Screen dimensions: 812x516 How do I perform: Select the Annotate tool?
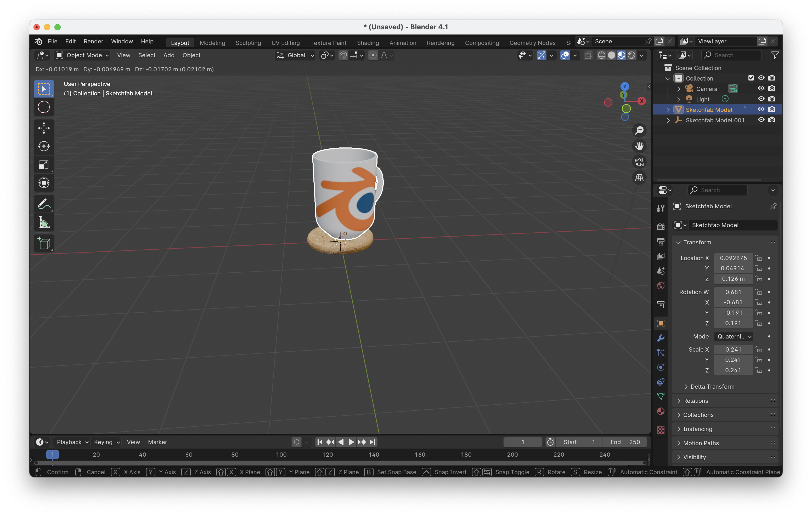point(44,204)
